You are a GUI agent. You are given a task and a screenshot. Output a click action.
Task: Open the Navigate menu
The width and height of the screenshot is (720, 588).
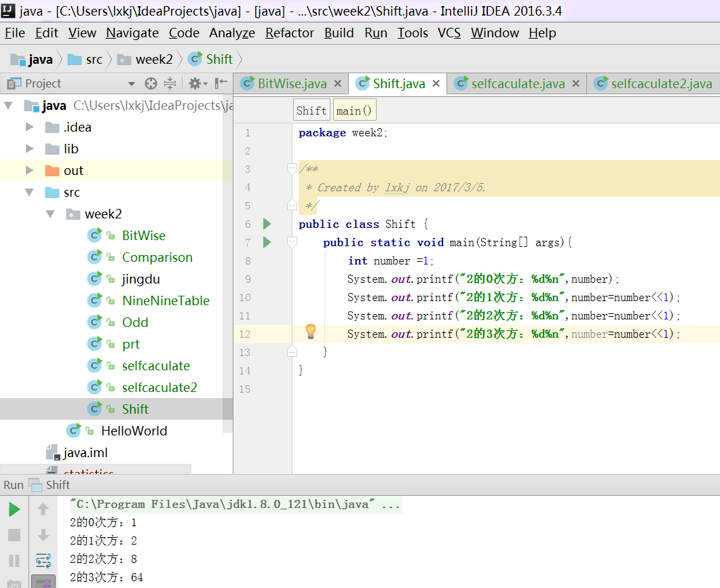pyautogui.click(x=132, y=33)
